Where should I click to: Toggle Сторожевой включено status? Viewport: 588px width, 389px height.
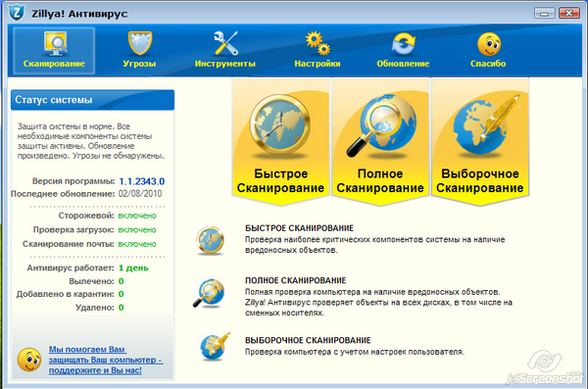coord(137,216)
